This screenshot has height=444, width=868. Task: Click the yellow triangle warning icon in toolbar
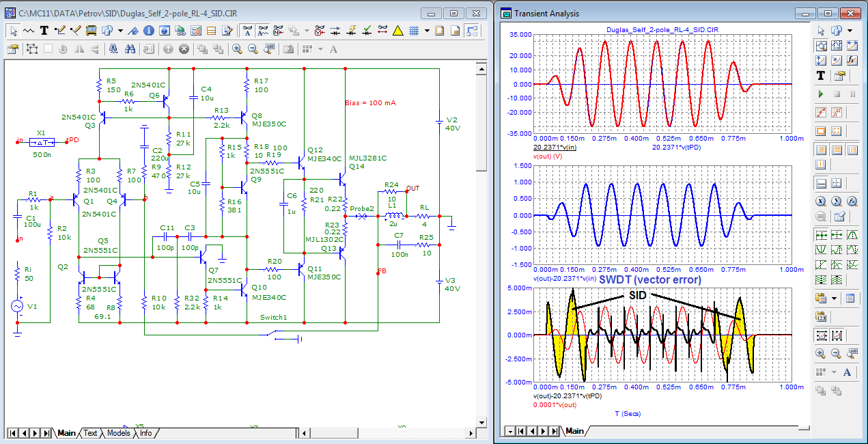pos(398,31)
